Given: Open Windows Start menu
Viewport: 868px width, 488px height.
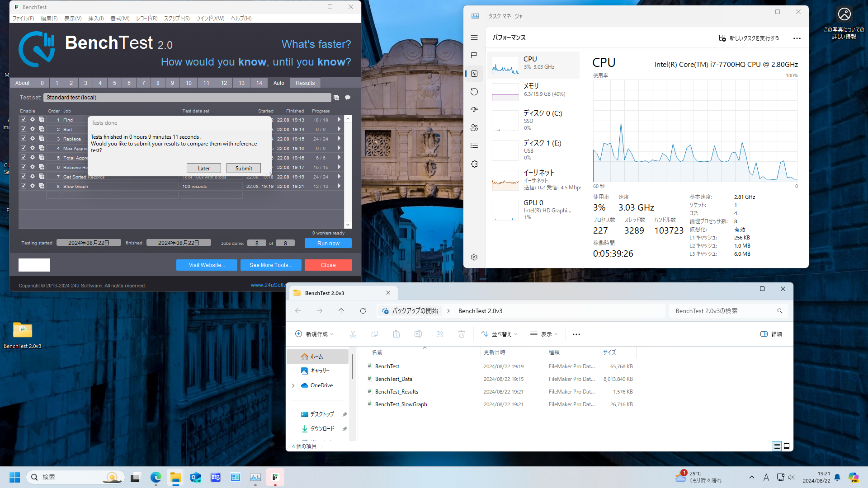Looking at the screenshot, I should tap(14, 477).
